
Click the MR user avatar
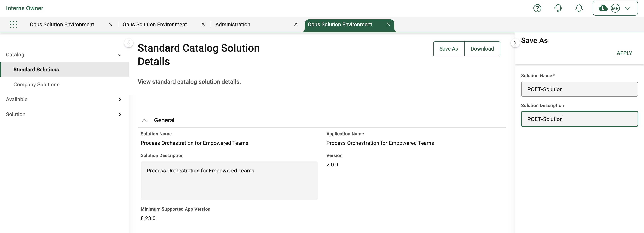615,8
